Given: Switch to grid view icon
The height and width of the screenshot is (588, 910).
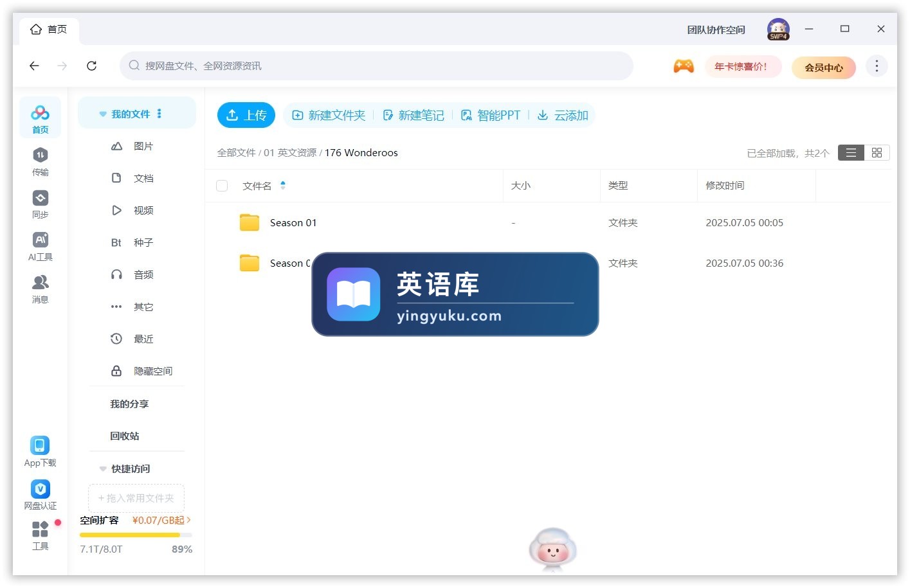Looking at the screenshot, I should coord(877,153).
